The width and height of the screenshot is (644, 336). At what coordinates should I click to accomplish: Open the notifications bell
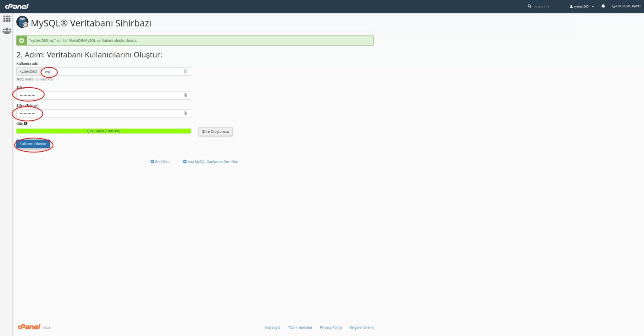coord(603,6)
